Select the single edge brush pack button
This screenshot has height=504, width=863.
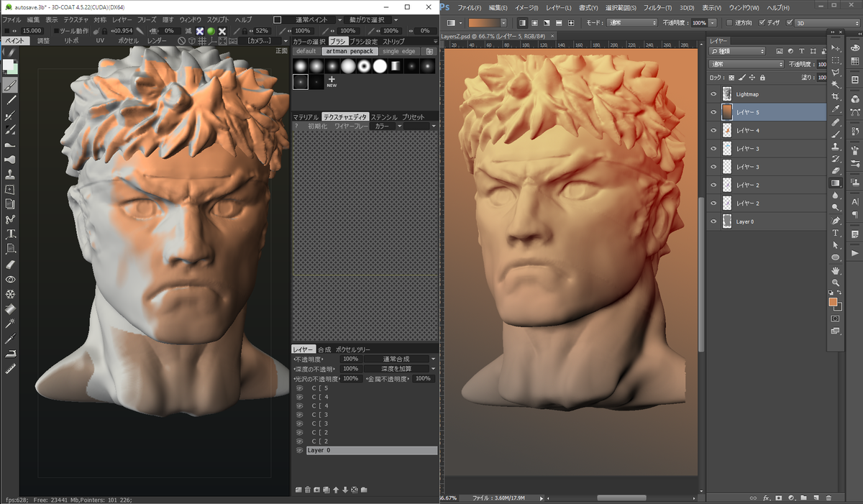399,51
